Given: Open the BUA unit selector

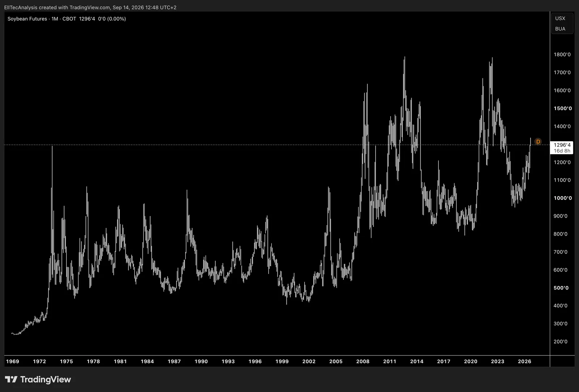Looking at the screenshot, I should (560, 29).
